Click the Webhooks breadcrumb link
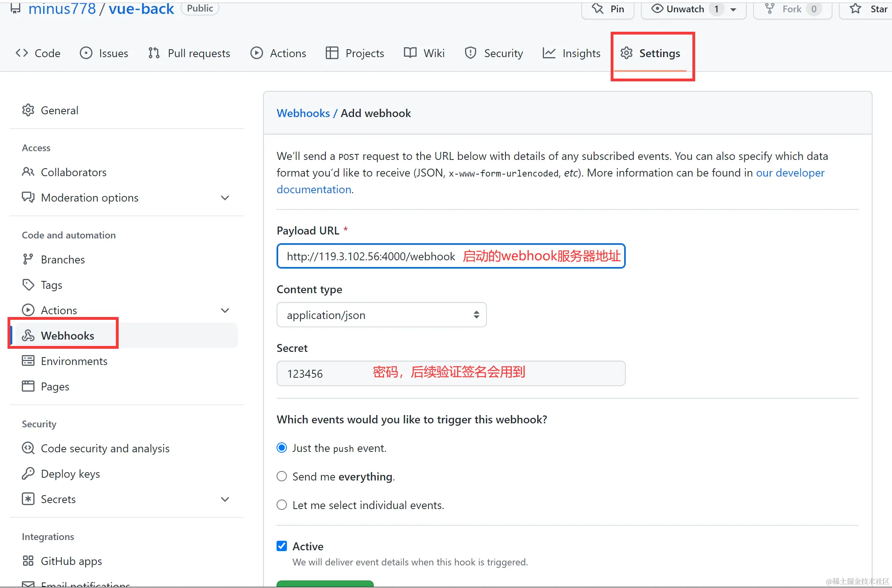The image size is (892, 588). (303, 113)
